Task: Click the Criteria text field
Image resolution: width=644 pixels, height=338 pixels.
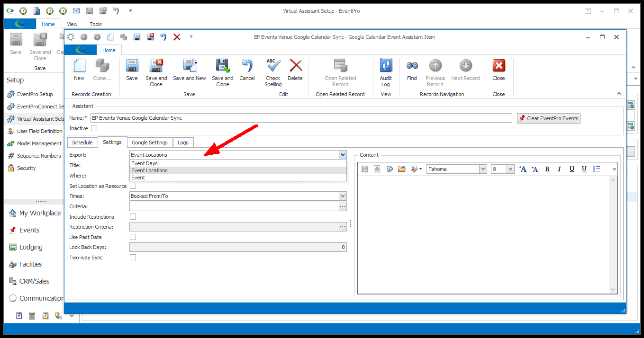Action: (x=234, y=206)
